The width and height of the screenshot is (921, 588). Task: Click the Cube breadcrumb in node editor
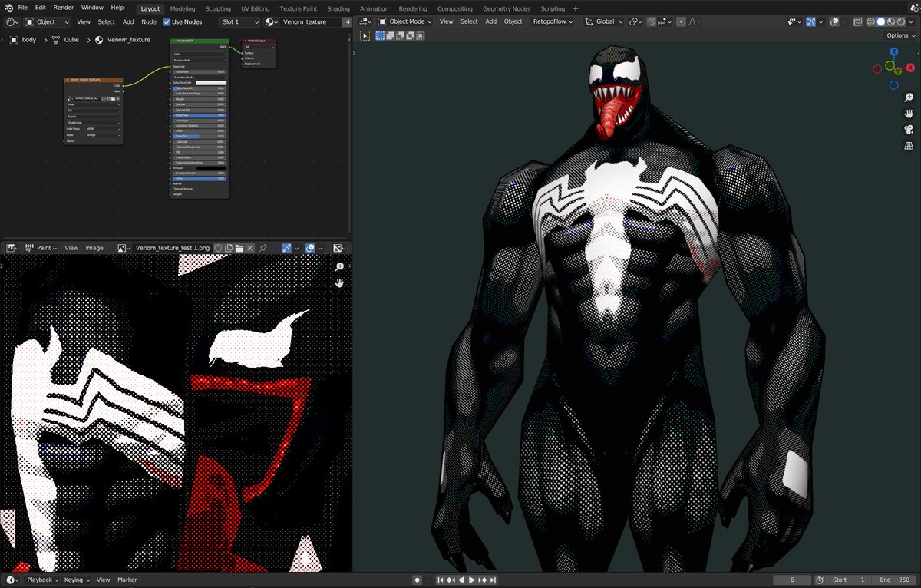(65, 40)
